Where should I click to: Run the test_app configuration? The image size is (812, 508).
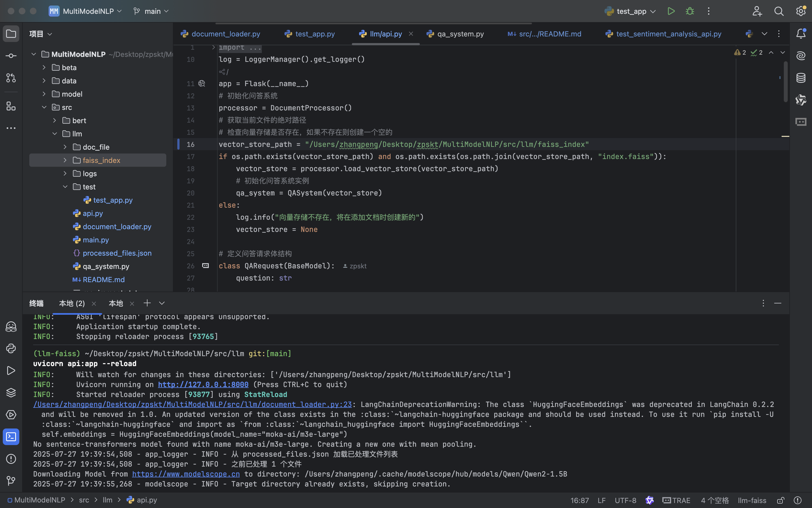[x=671, y=11]
